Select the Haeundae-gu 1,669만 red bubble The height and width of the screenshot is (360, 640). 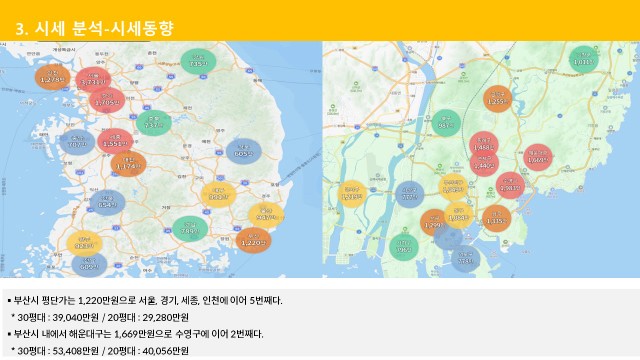coord(538,157)
